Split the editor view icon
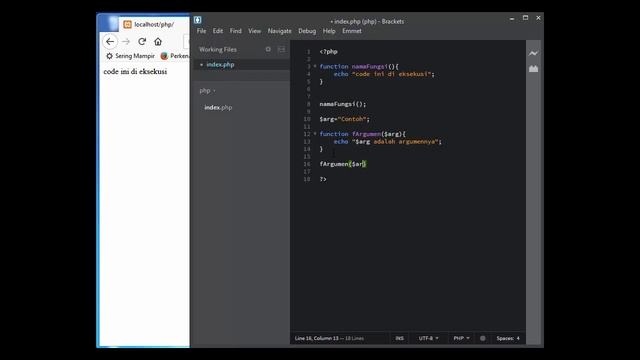Viewport: 640px width, 360px height. click(x=282, y=49)
